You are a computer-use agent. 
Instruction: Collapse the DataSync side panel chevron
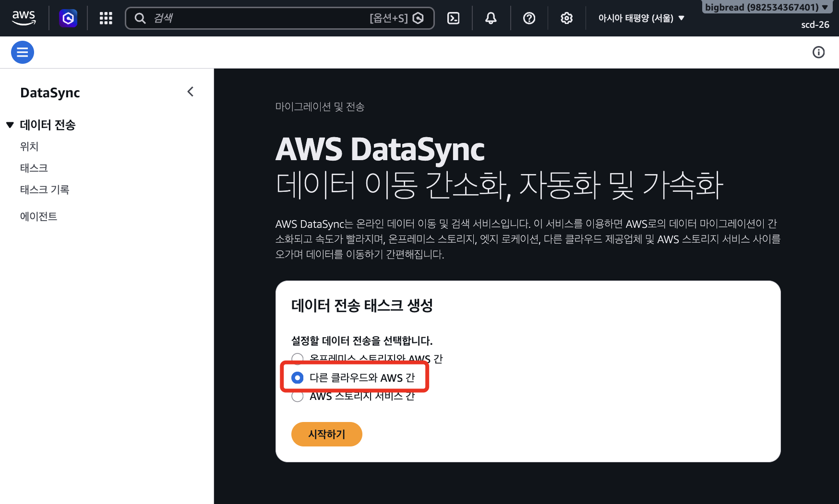pos(191,92)
